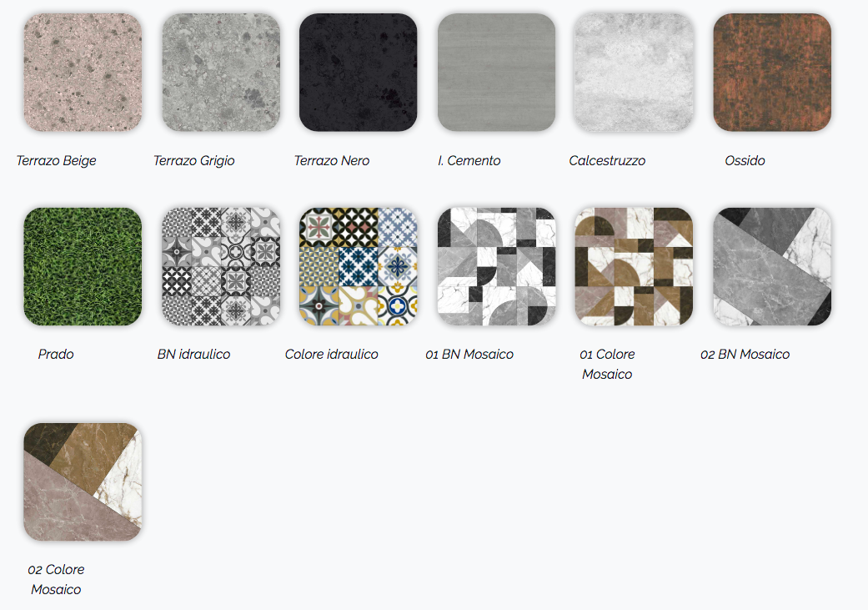
Task: Click the Colore idraulico caption
Action: tap(332, 354)
